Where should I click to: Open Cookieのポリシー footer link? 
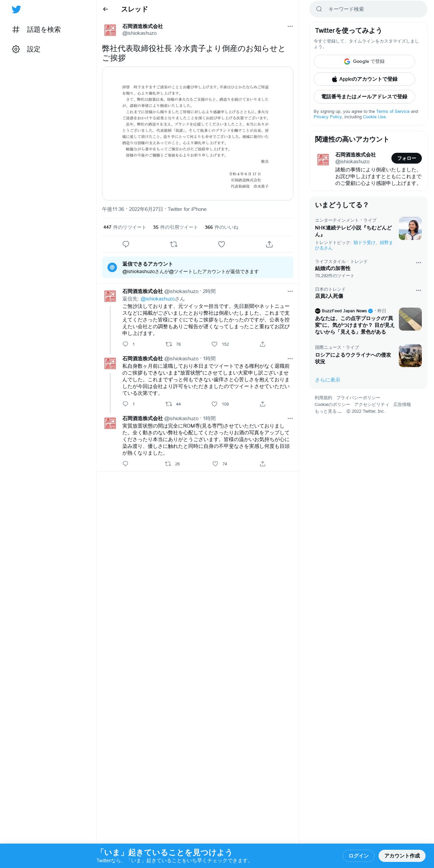pyautogui.click(x=332, y=405)
